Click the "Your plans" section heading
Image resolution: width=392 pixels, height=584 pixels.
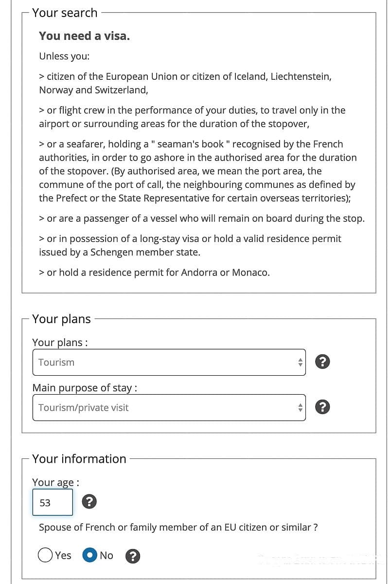[61, 319]
